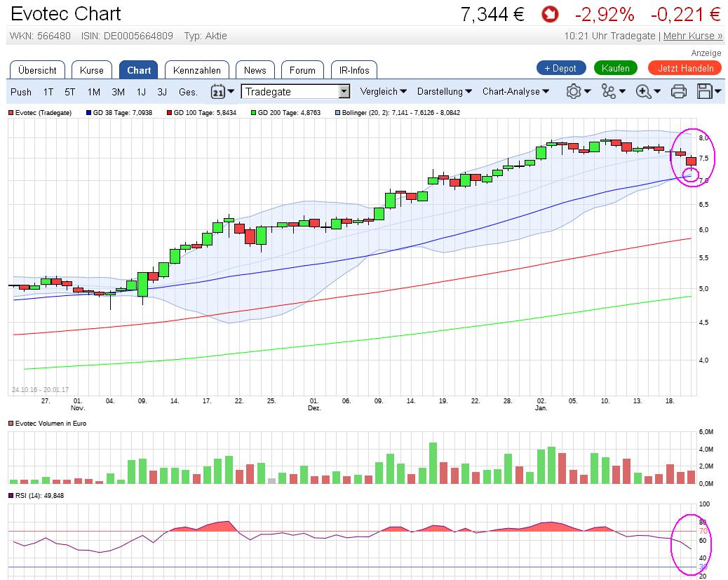This screenshot has height=580, width=728.
Task: Open the Forum tab
Action: click(x=302, y=70)
